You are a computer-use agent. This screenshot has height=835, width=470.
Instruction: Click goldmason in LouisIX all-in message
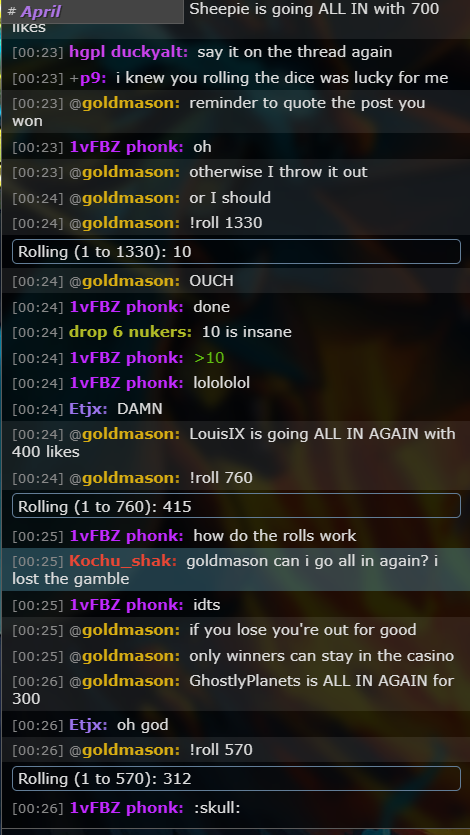130,434
